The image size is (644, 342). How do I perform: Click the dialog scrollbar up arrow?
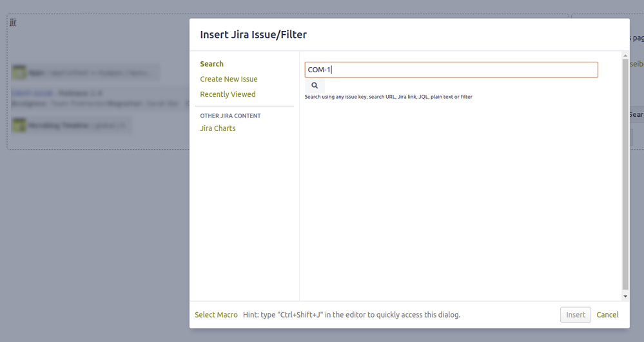click(x=625, y=55)
